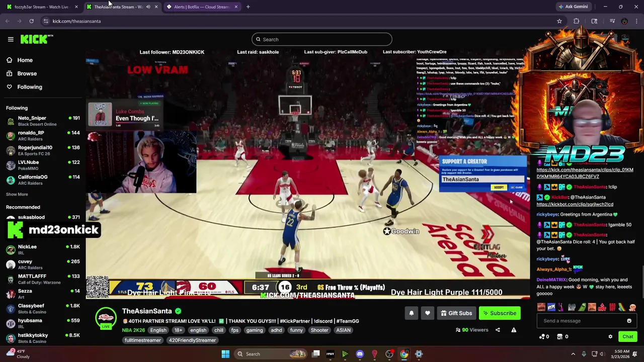The width and height of the screenshot is (644, 362).
Task: Expand Show more followed channels
Action: coord(17,194)
